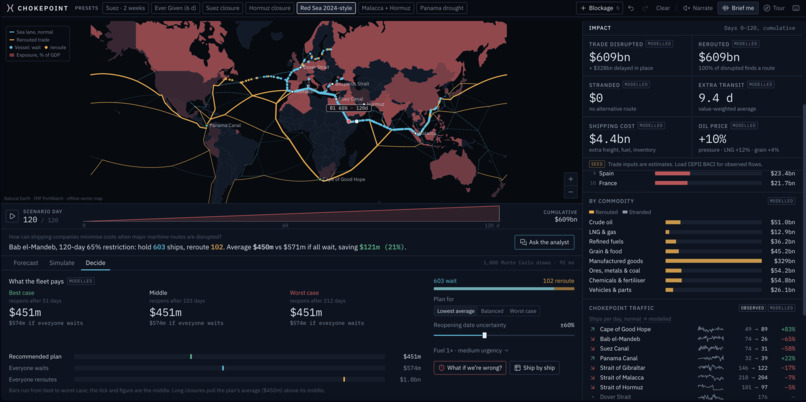The height and width of the screenshot is (402, 806).
Task: Click the Suez Canal down-trend arrow
Action: coord(593,349)
